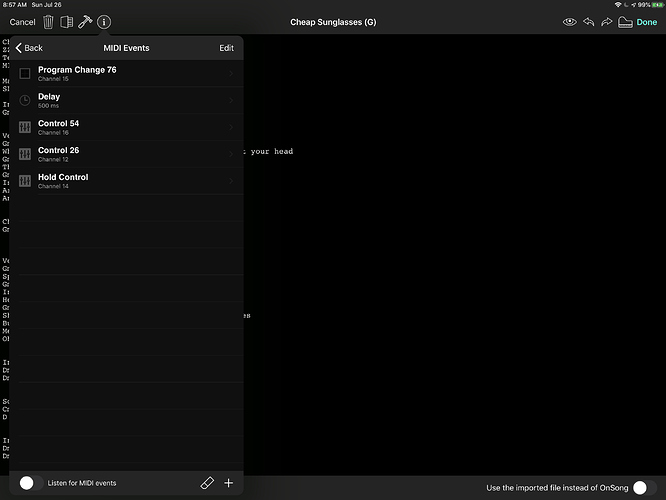The image size is (666, 500).
Task: Tap the undo arrow icon
Action: pyautogui.click(x=589, y=22)
